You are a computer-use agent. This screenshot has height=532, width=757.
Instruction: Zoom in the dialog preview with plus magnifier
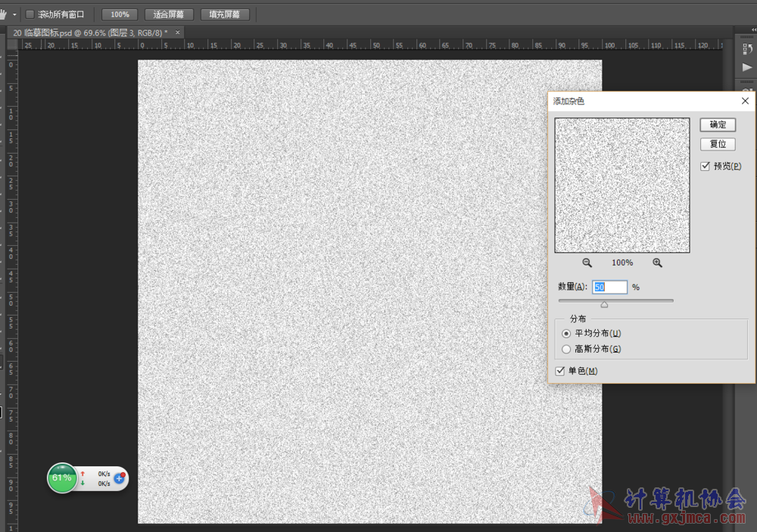click(x=658, y=263)
